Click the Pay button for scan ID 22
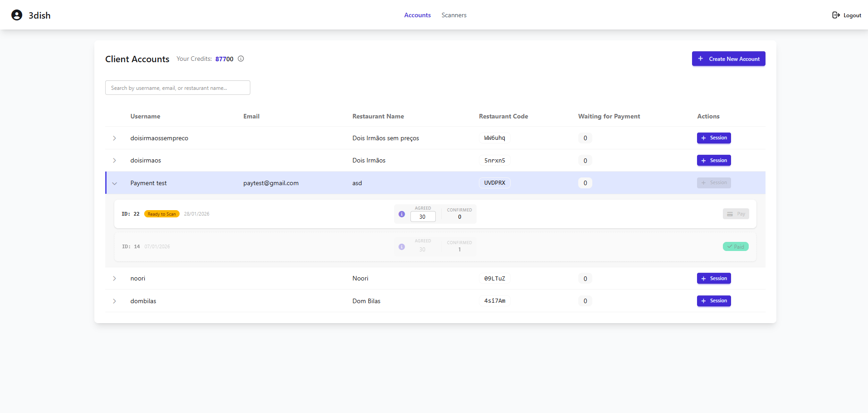The image size is (868, 413). pyautogui.click(x=736, y=214)
